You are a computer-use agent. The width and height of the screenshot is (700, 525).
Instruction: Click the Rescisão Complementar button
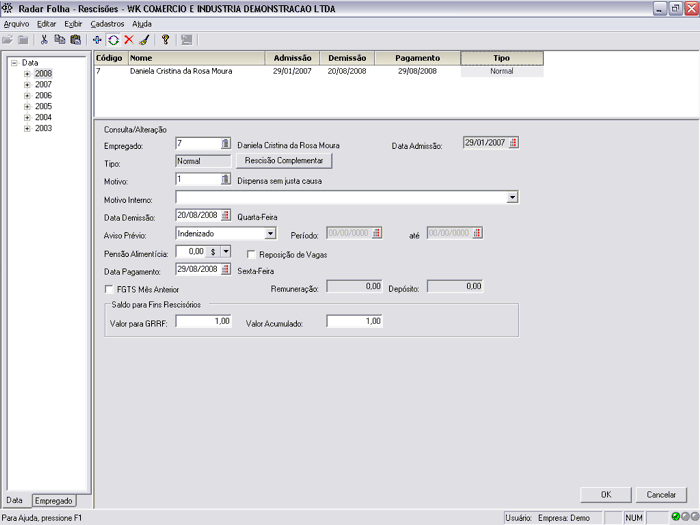tap(282, 161)
